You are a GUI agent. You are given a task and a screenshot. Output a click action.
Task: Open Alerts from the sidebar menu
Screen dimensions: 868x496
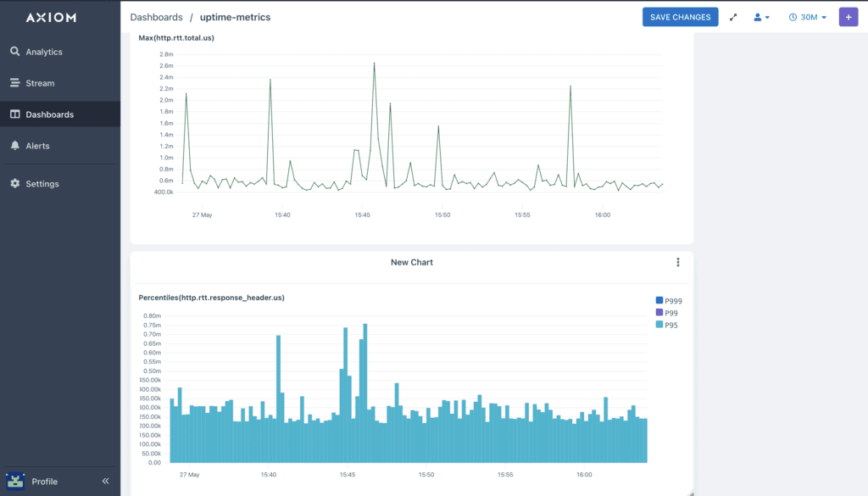tap(37, 146)
